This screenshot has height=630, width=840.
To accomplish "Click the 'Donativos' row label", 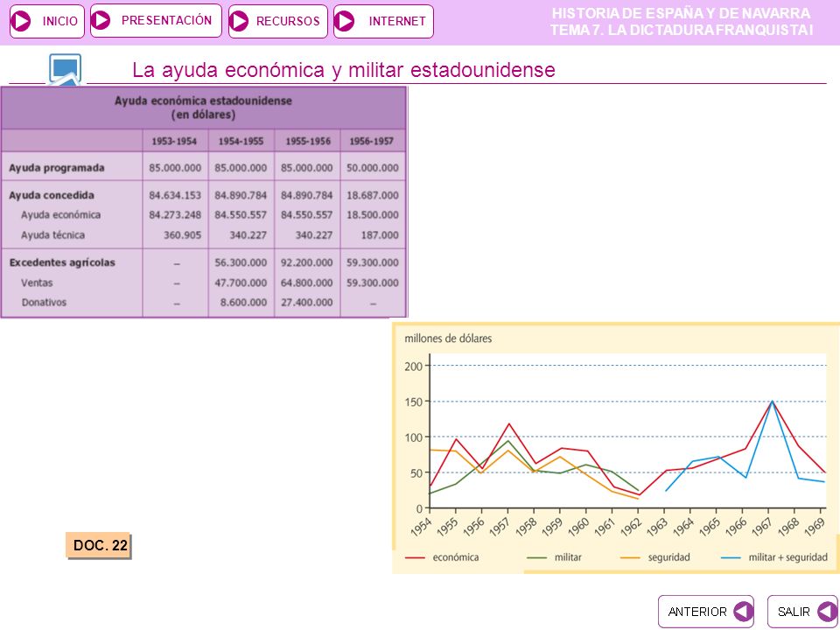I will (x=44, y=303).
